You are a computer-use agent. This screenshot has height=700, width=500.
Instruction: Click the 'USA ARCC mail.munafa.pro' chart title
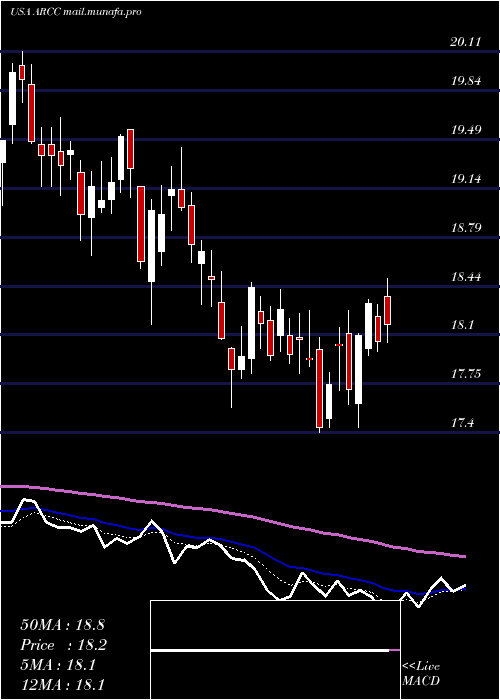[x=75, y=12]
